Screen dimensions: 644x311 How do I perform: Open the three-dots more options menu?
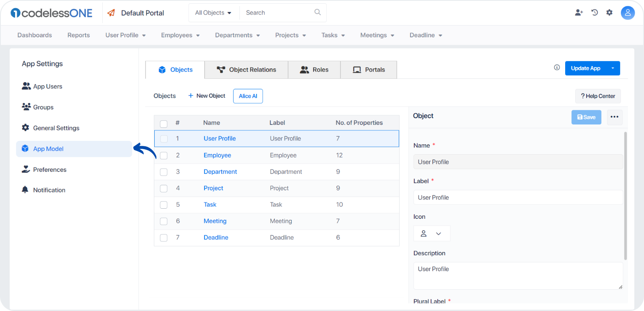tap(615, 117)
